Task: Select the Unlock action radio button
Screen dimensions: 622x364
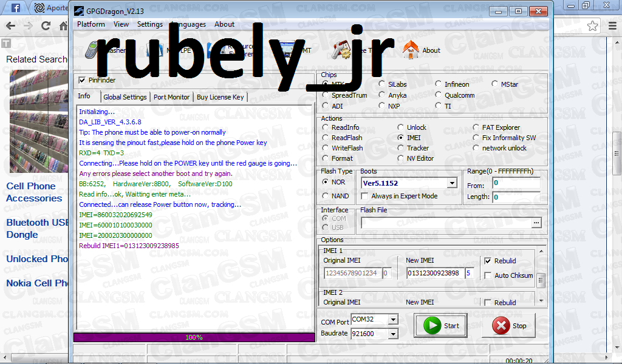Action: point(401,127)
